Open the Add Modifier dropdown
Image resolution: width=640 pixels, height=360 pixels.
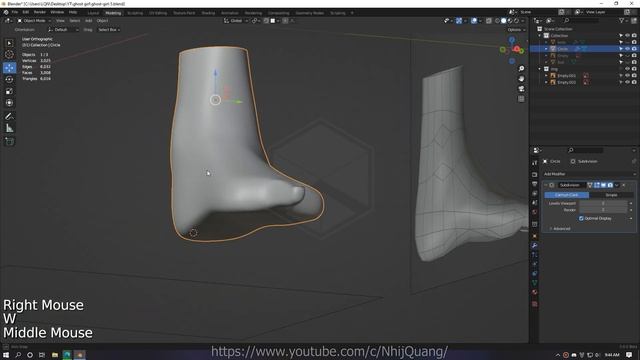coord(589,174)
